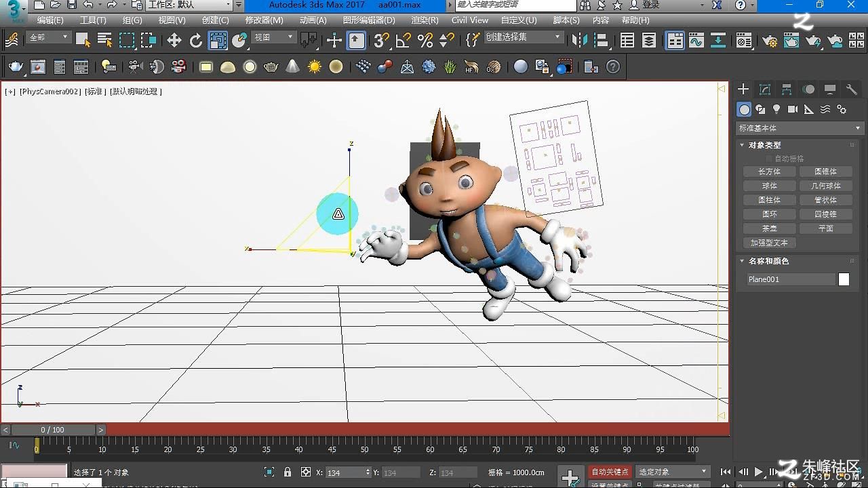Click the light bulb toolbar icon

(x=108, y=66)
